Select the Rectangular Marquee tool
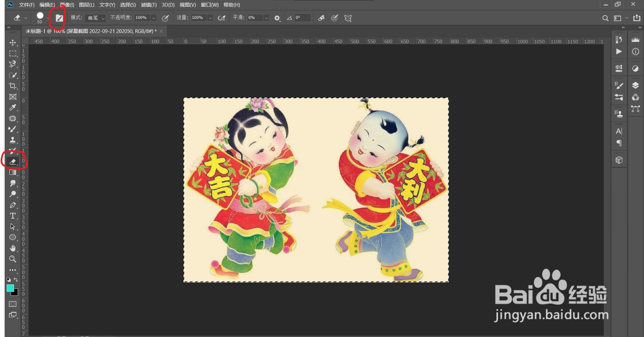Viewport: 644px width, 337px height. (13, 54)
